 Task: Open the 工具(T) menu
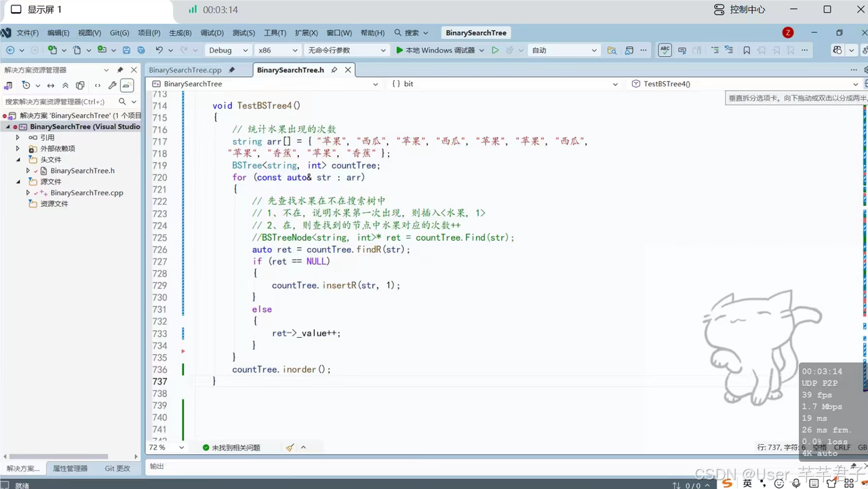pos(275,33)
